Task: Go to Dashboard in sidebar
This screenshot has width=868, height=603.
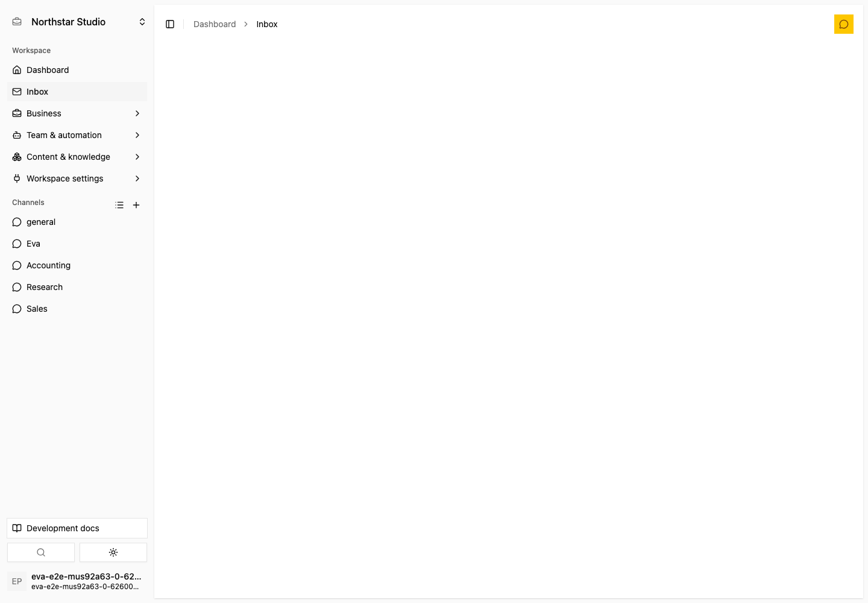Action: pyautogui.click(x=77, y=70)
